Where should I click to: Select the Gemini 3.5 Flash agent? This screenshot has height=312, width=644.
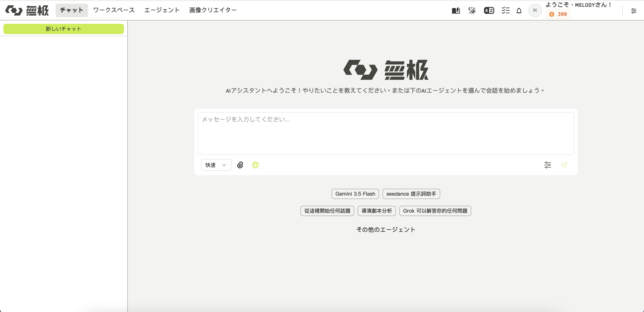(355, 194)
